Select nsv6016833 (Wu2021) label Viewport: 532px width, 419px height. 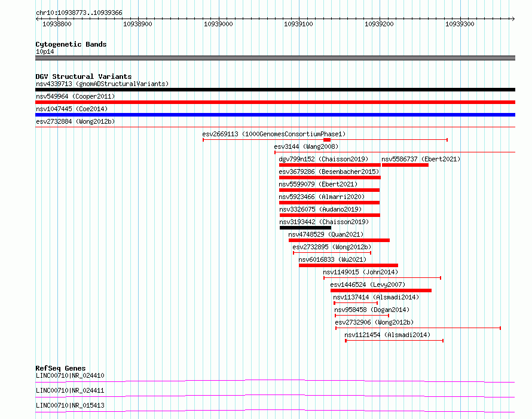point(332,259)
